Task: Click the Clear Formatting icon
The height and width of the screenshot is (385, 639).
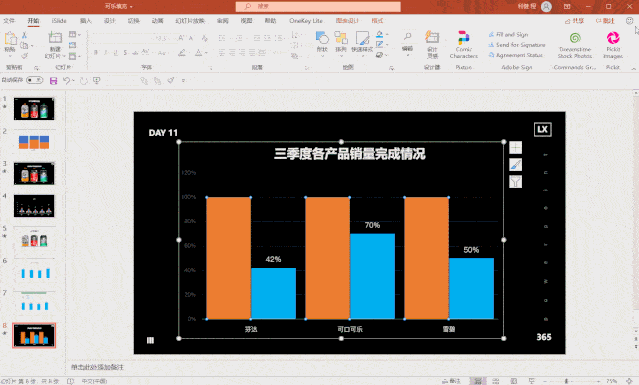Action: pos(205,38)
